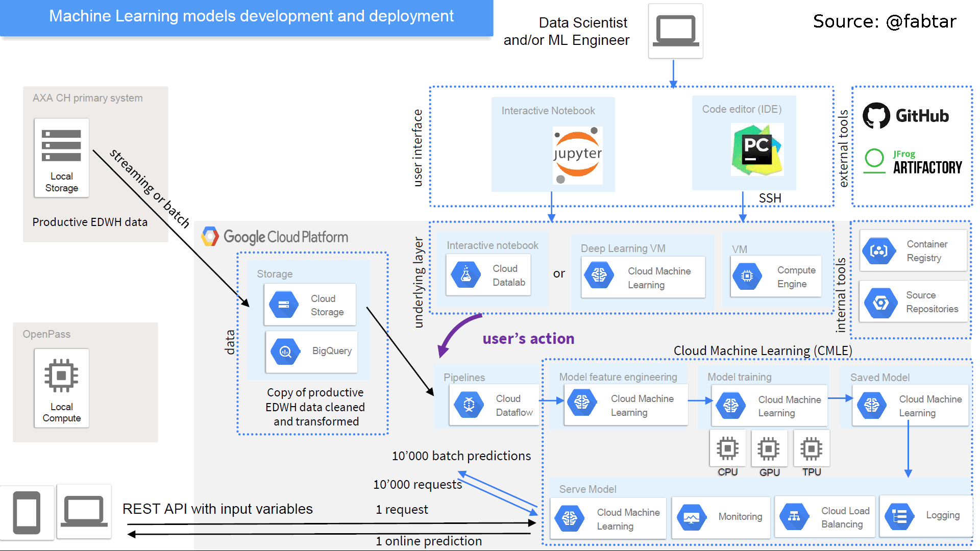Screen dimensions: 980x551
Task: Click the slide title banner
Action: (247, 18)
